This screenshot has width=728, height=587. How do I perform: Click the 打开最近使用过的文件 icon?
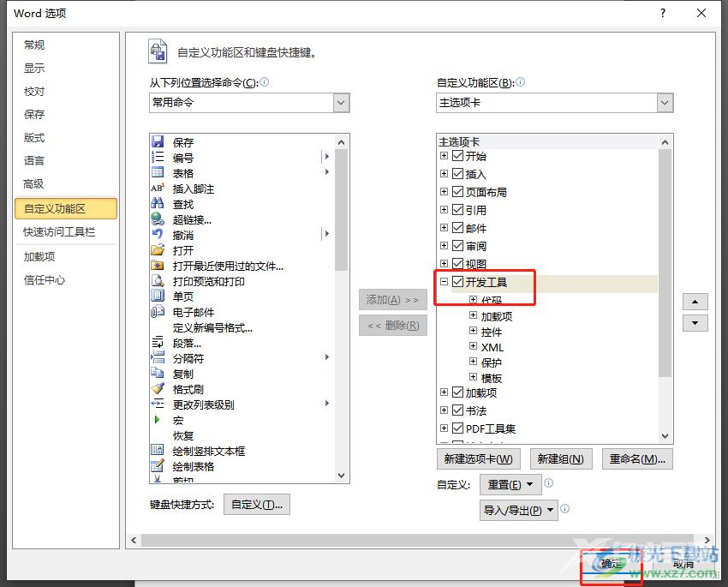click(158, 265)
